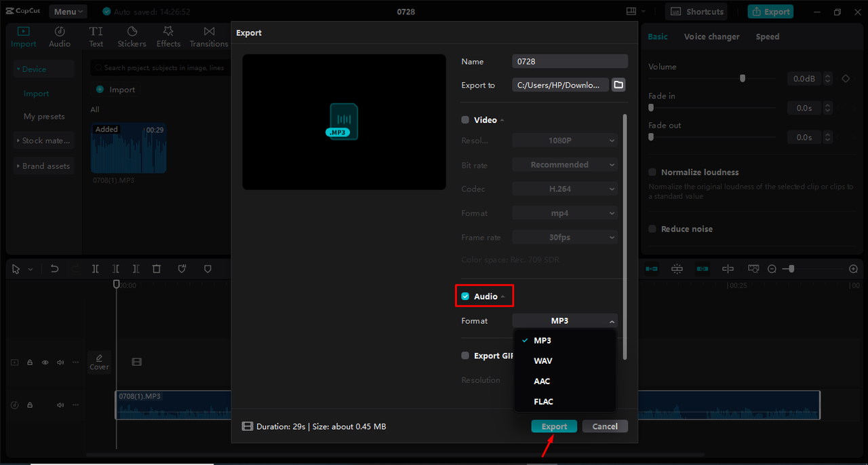The width and height of the screenshot is (868, 465).
Task: Click the undo arrow in timeline toolbar
Action: coord(55,269)
